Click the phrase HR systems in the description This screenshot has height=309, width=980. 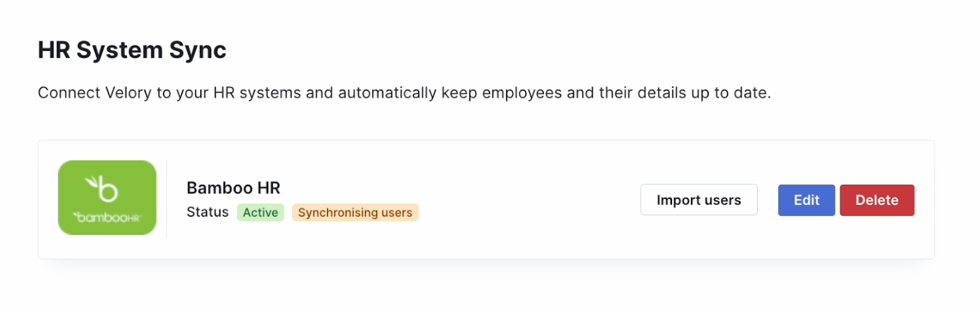[x=257, y=93]
